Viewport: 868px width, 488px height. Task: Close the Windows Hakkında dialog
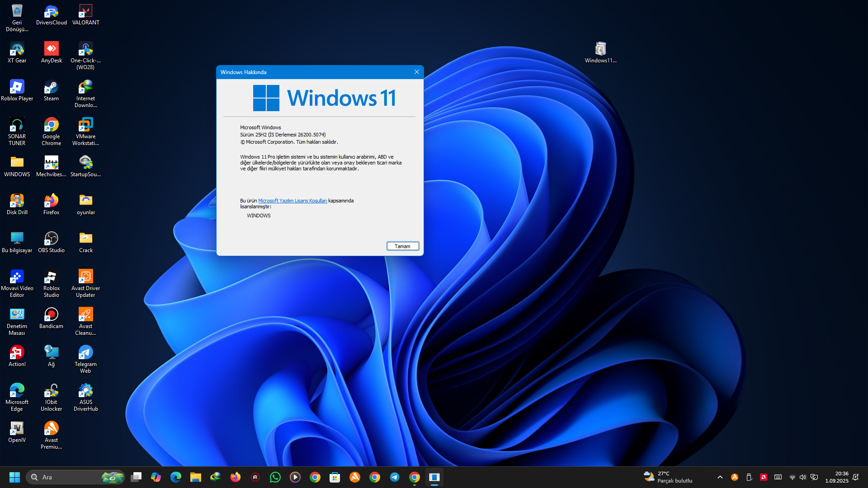coord(417,72)
